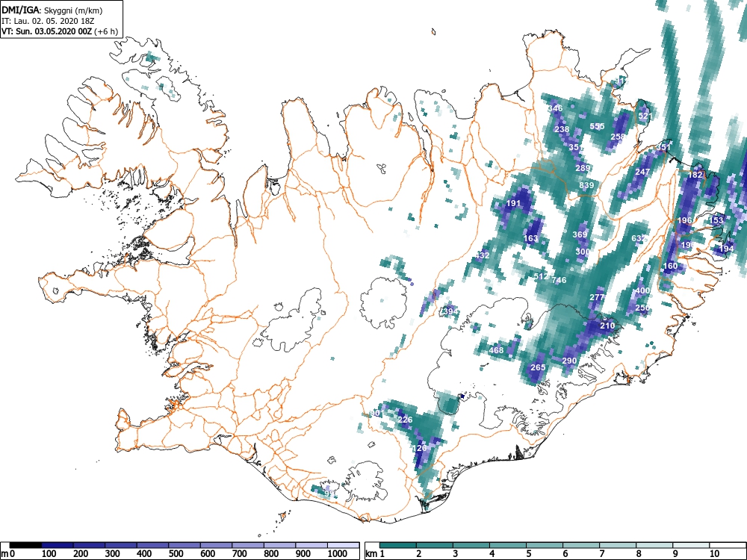Click the "km" unit label of the teal legend

pos(371,554)
